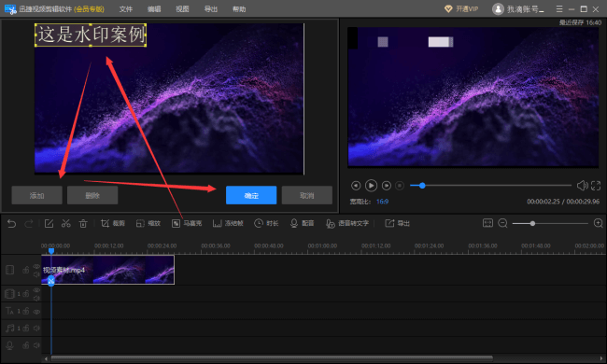Undo the last edit action

click(11, 224)
